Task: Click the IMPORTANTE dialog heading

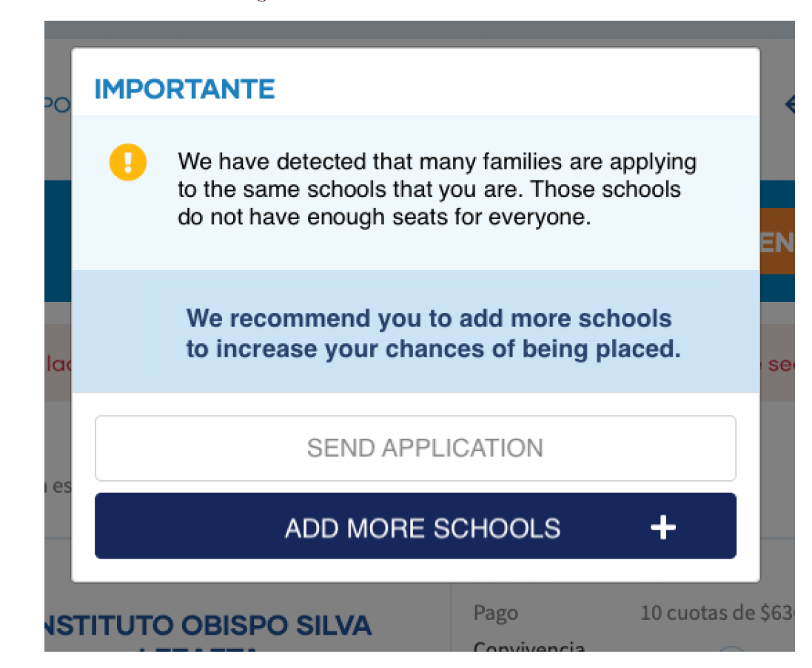Action: click(x=184, y=90)
